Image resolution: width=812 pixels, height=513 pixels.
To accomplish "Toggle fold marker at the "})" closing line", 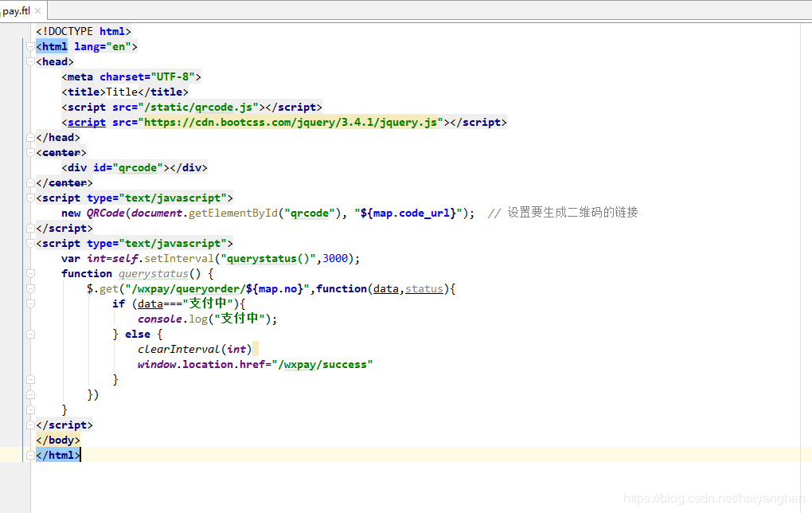I will 30,395.
